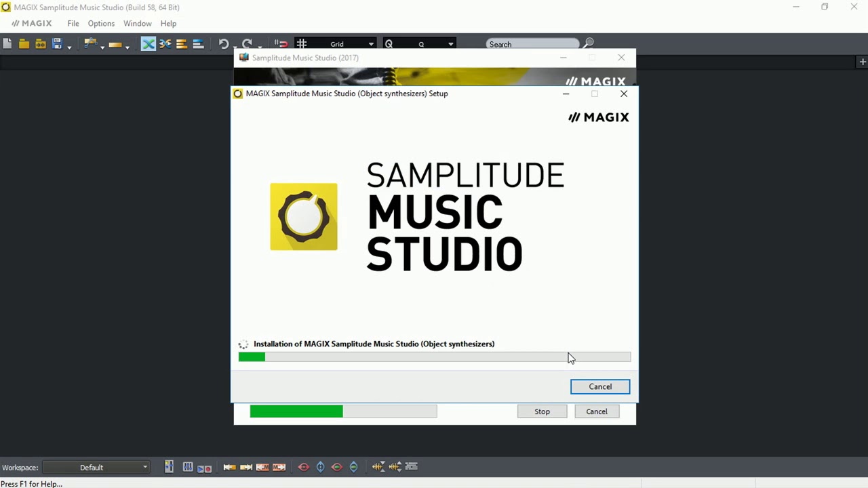Viewport: 868px width, 488px height.
Task: Click the grid hash icon
Action: (x=302, y=44)
